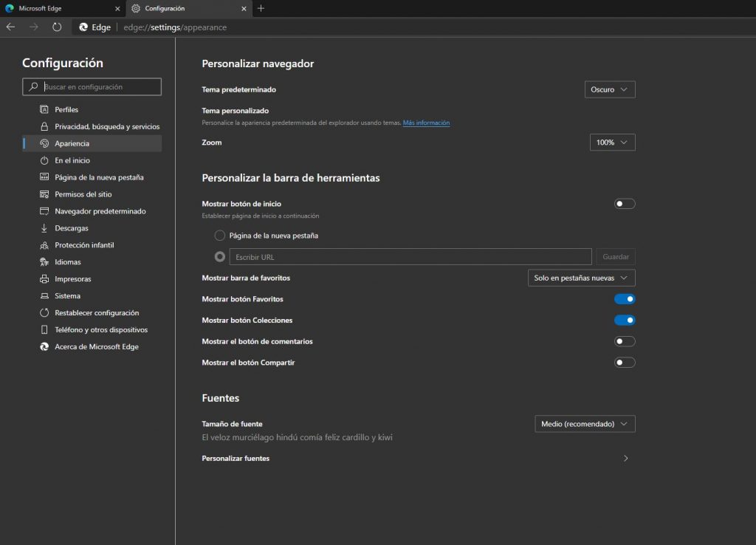This screenshot has width=756, height=545.
Task: Click the Edge logo in address bar
Action: tap(83, 27)
